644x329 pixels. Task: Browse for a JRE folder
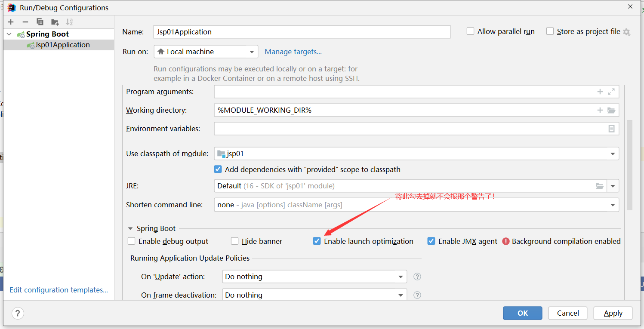[600, 186]
